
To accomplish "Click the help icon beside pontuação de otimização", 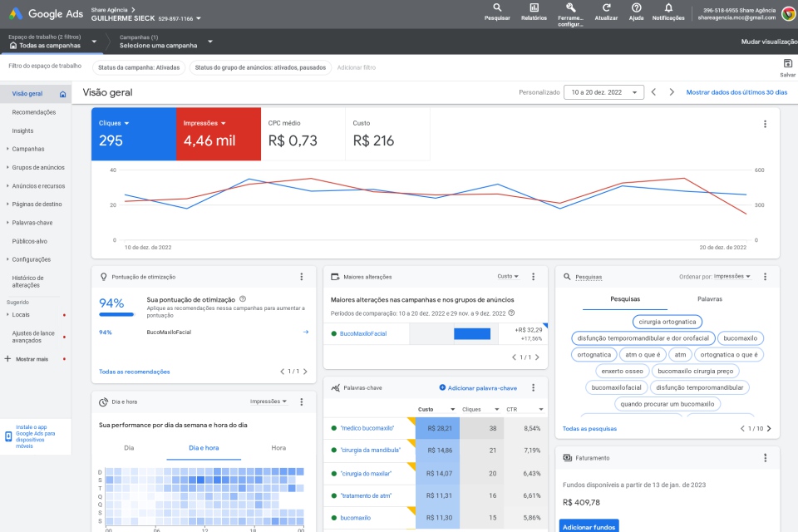I will coord(243,299).
